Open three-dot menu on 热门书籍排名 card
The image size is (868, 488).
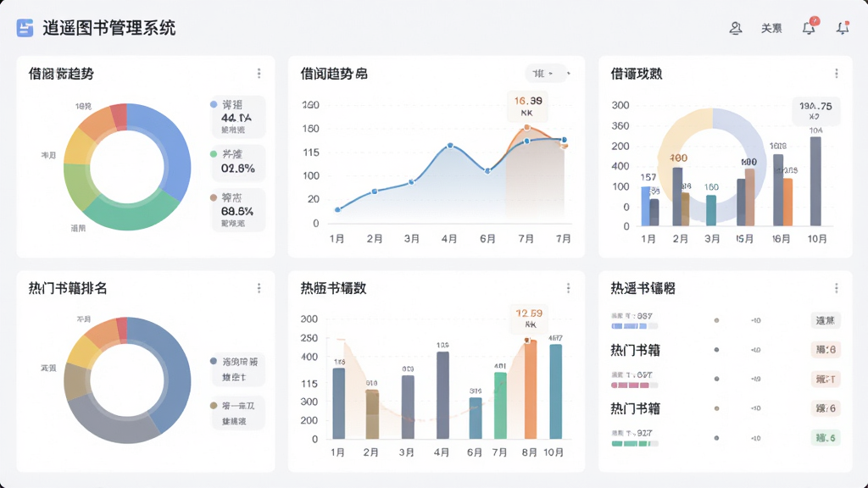point(259,288)
